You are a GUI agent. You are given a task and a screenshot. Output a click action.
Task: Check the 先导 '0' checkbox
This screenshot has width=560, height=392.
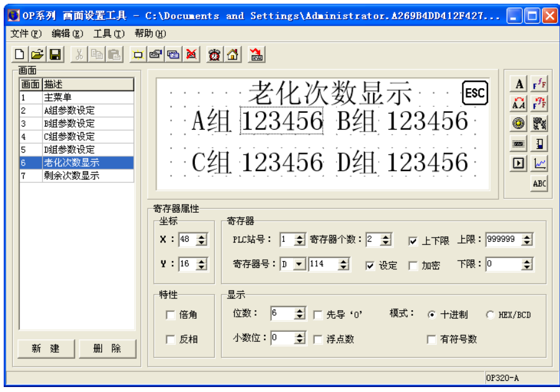pos(318,315)
